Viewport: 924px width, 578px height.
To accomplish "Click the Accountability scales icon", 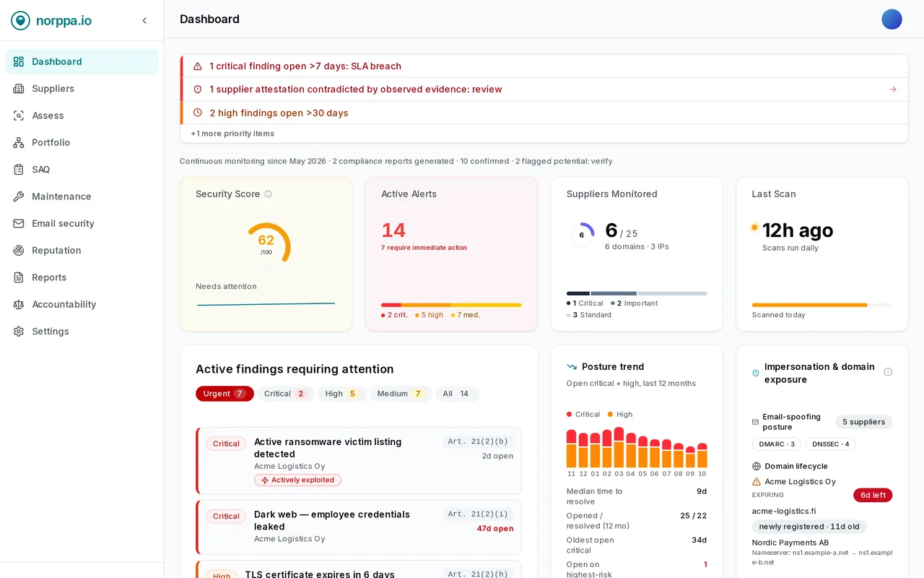I will pos(19,304).
